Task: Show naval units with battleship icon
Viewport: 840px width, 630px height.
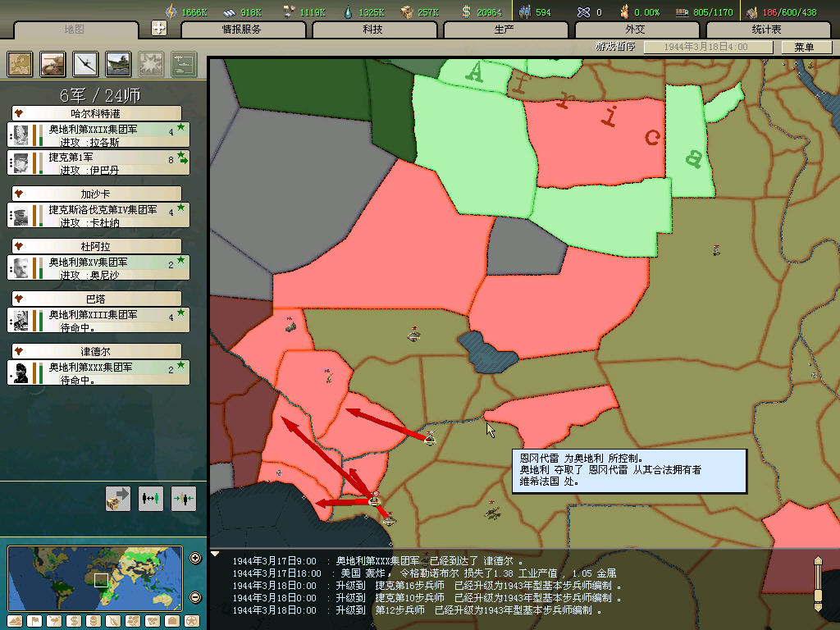Action: click(118, 64)
